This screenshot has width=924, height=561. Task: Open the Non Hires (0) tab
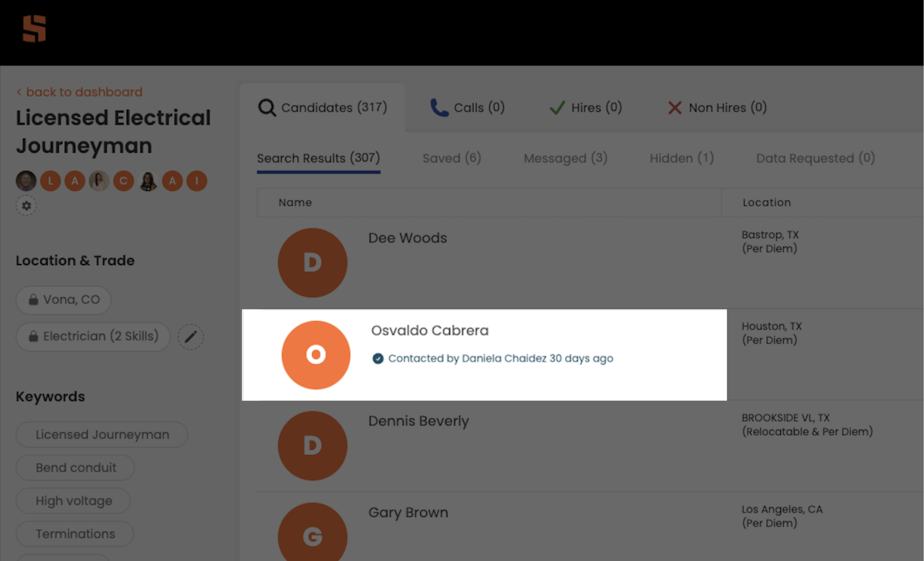[x=717, y=108]
